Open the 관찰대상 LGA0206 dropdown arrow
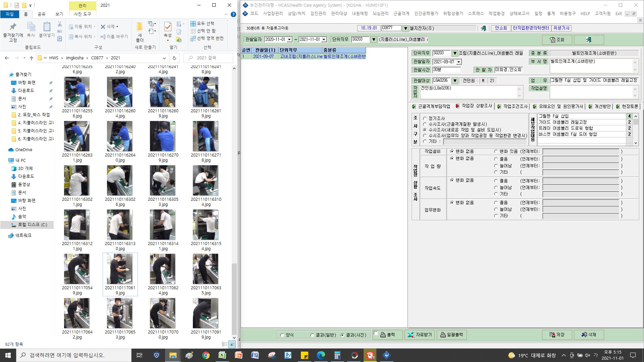This screenshot has height=362, width=644. pos(455,80)
